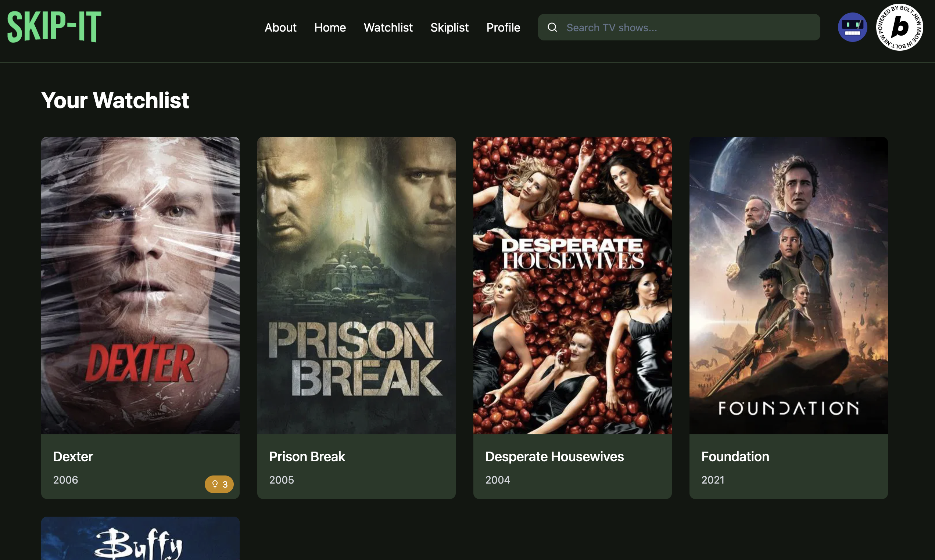The width and height of the screenshot is (935, 560).
Task: Click the Prison Break title text
Action: tap(307, 457)
